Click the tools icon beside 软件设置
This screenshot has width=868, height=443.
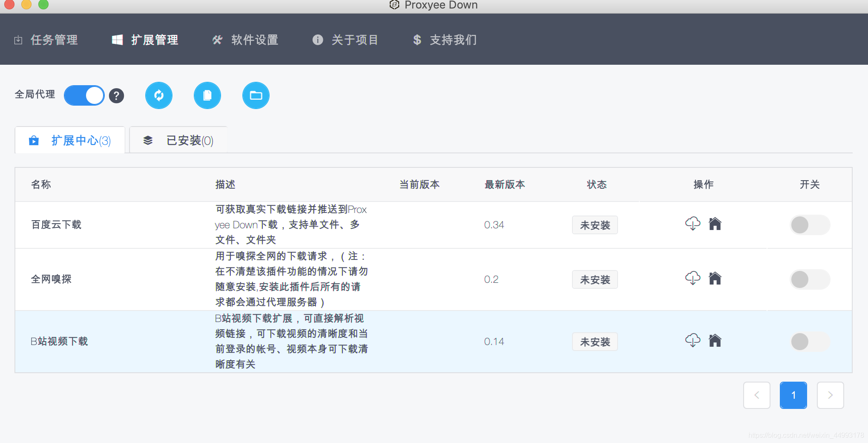click(218, 40)
